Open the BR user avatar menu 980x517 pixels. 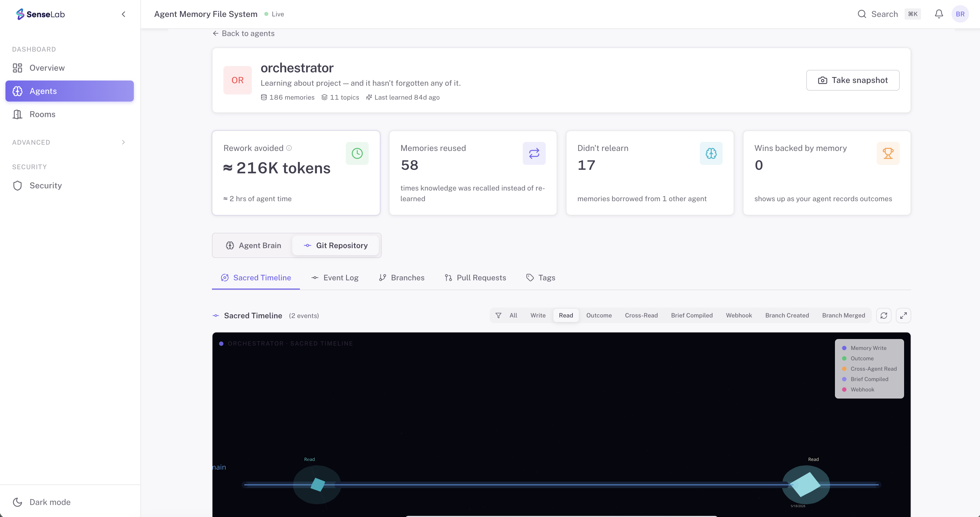point(960,14)
